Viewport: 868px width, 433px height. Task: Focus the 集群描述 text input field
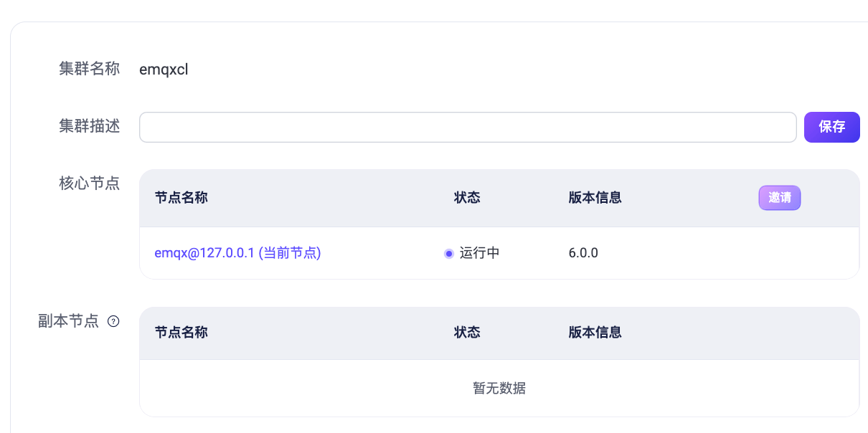tap(467, 127)
